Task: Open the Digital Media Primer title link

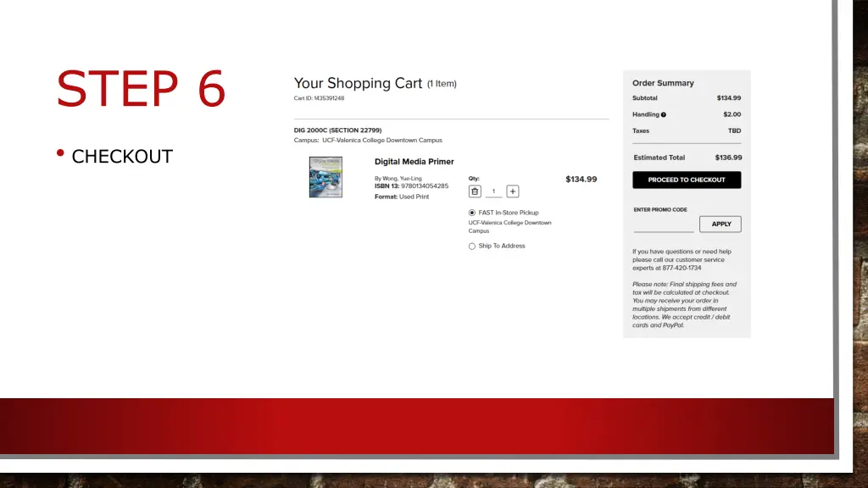Action: click(414, 162)
